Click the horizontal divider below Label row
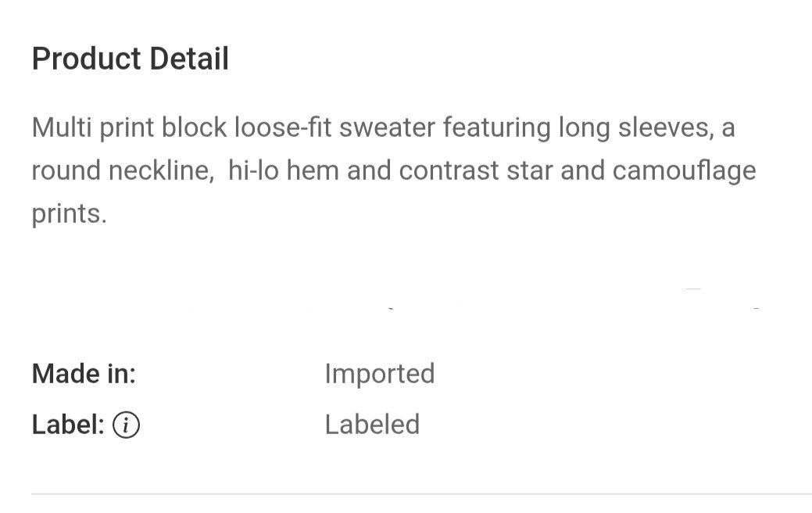The width and height of the screenshot is (812, 513). pyautogui.click(x=421, y=493)
